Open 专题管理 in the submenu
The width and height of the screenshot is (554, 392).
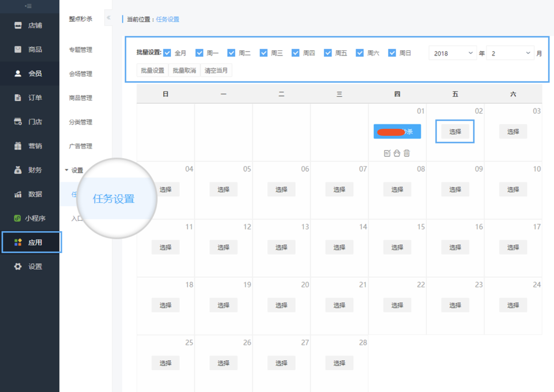pos(81,50)
